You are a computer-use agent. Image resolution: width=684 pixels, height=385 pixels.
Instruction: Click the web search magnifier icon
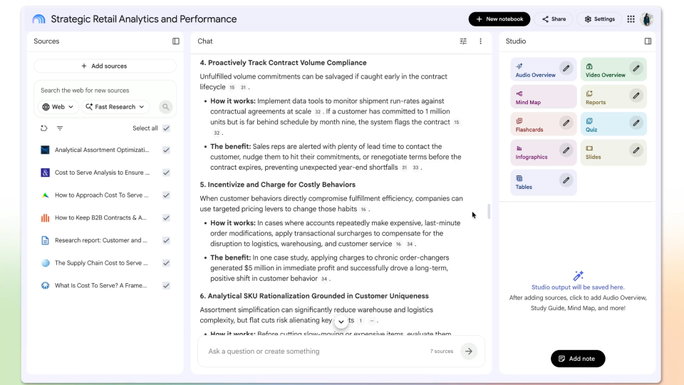[x=165, y=107]
